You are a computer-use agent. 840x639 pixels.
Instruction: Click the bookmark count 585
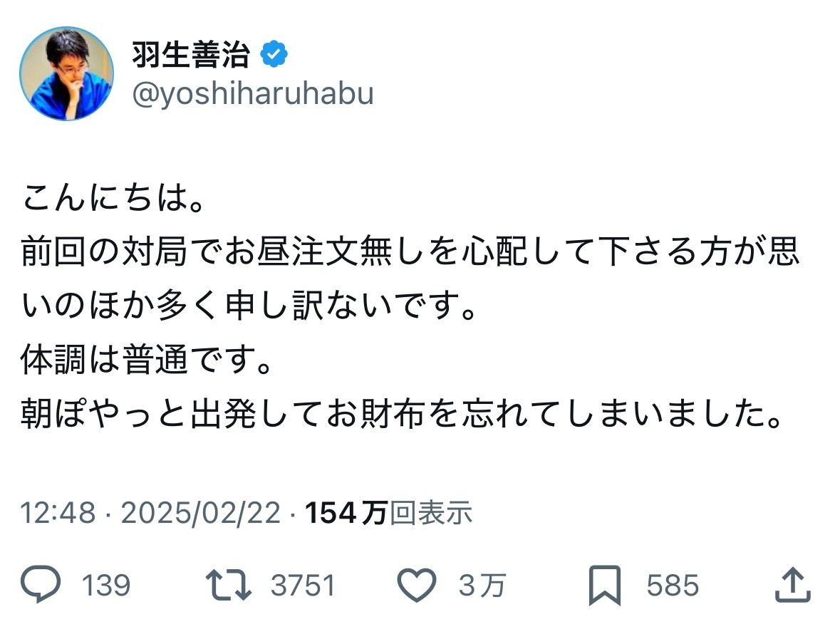click(x=673, y=586)
